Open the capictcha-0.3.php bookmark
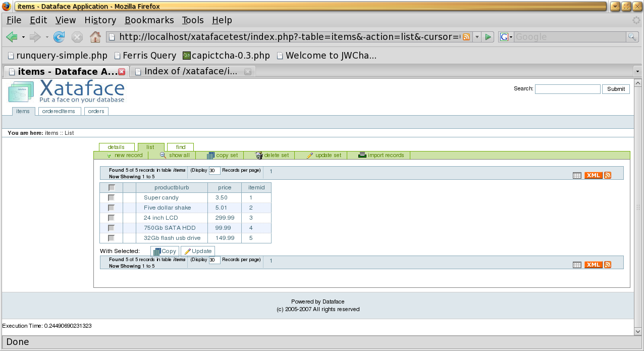This screenshot has width=644, height=351. click(226, 56)
